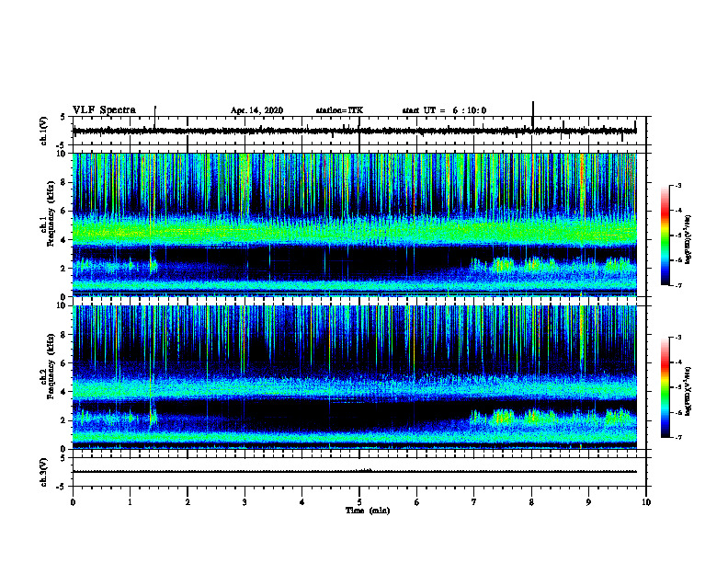Click the ch.1 color bar PSD unit label

688,239
